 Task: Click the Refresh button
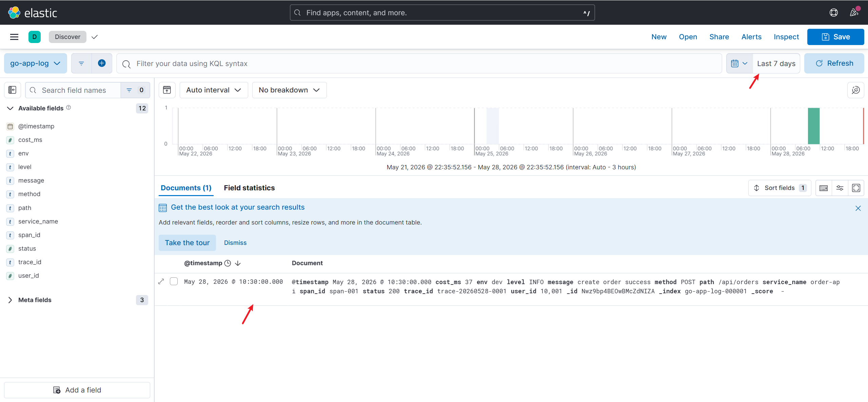coord(834,63)
